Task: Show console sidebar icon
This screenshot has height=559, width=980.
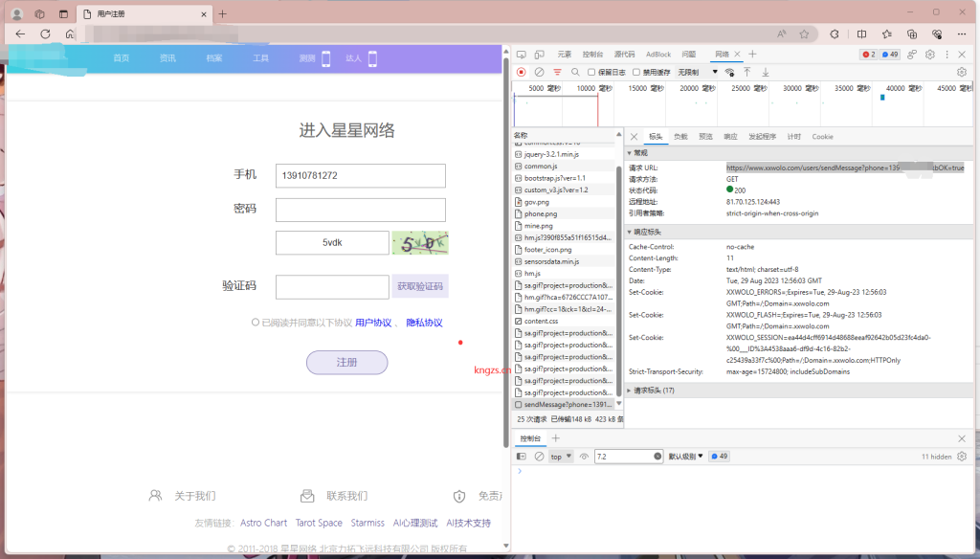Action: [x=522, y=457]
